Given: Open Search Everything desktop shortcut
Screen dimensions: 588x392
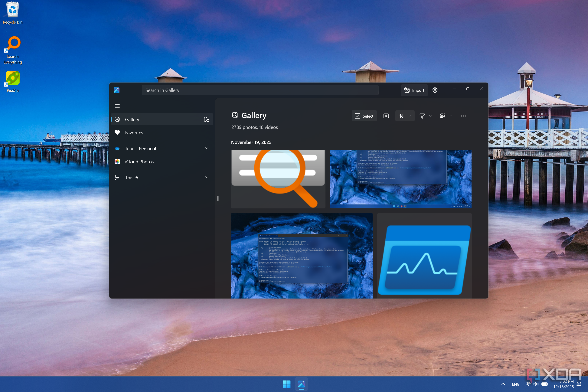Looking at the screenshot, I should [13, 50].
